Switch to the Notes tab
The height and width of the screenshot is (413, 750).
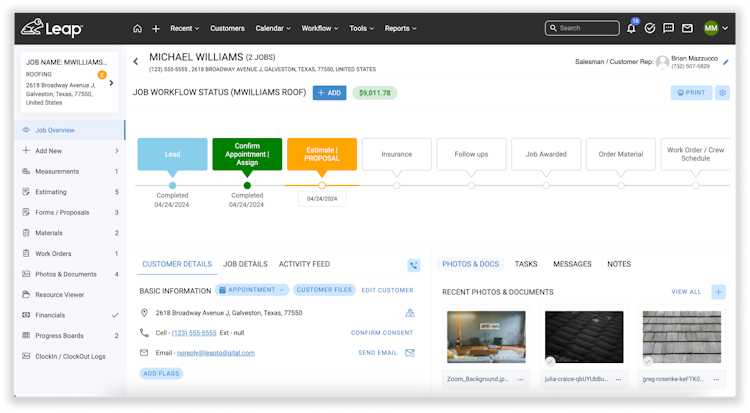[x=619, y=264]
